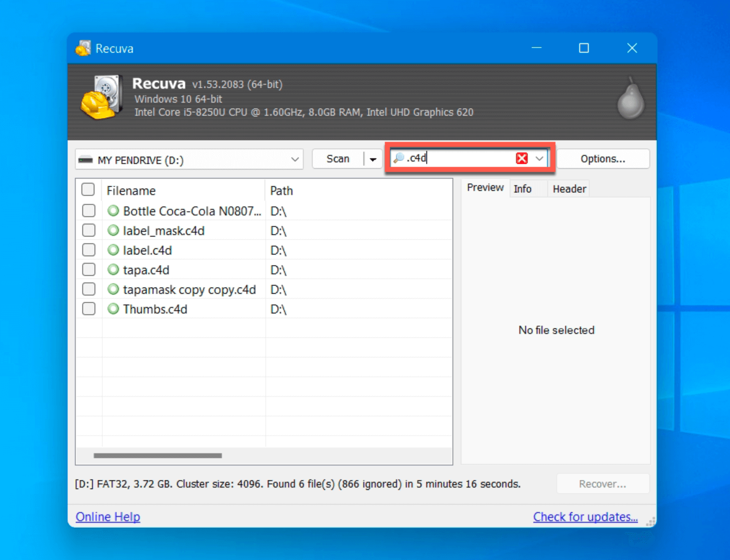
Task: Check the label.c4d checkbox
Action: 89,249
